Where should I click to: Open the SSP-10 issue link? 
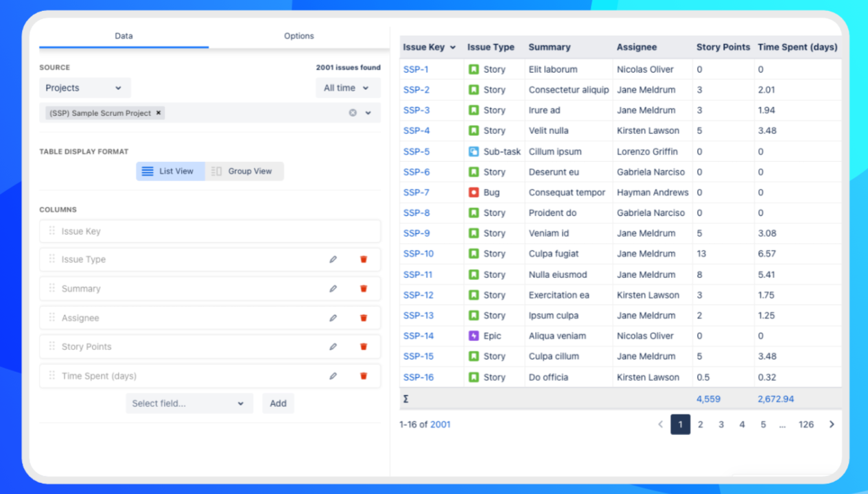click(x=418, y=254)
